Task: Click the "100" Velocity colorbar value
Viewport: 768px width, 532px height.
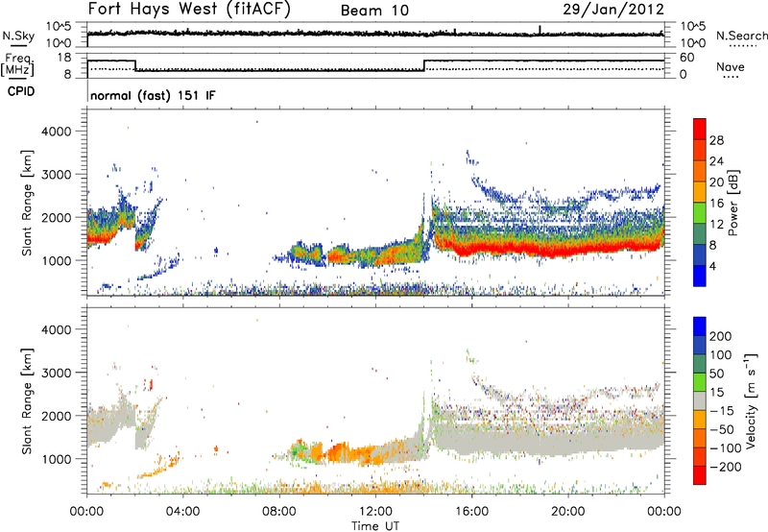Action: pyautogui.click(x=721, y=355)
